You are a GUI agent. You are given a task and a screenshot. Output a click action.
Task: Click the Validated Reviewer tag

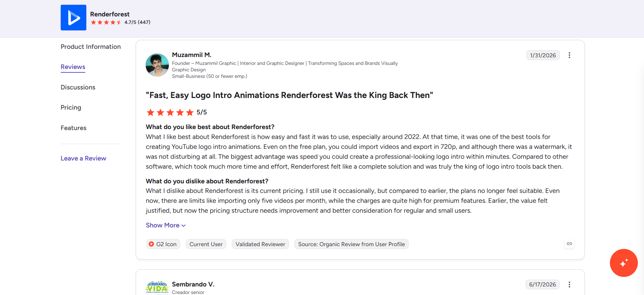click(260, 244)
